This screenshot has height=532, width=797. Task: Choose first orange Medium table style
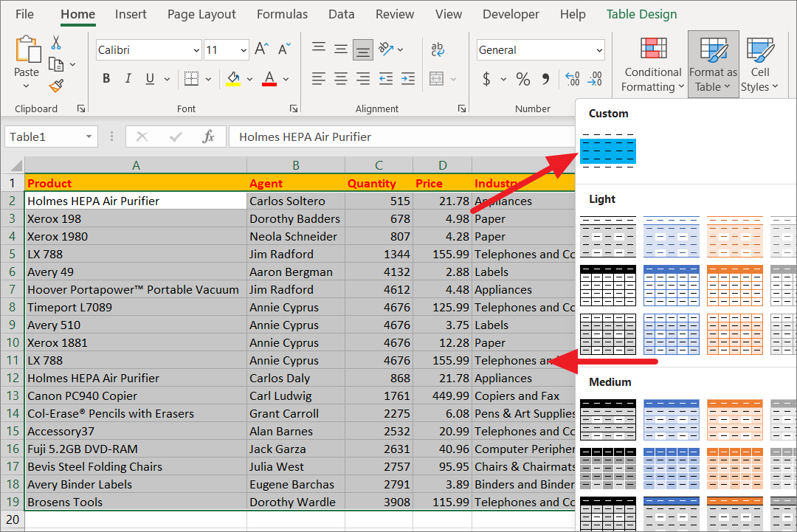click(x=735, y=420)
